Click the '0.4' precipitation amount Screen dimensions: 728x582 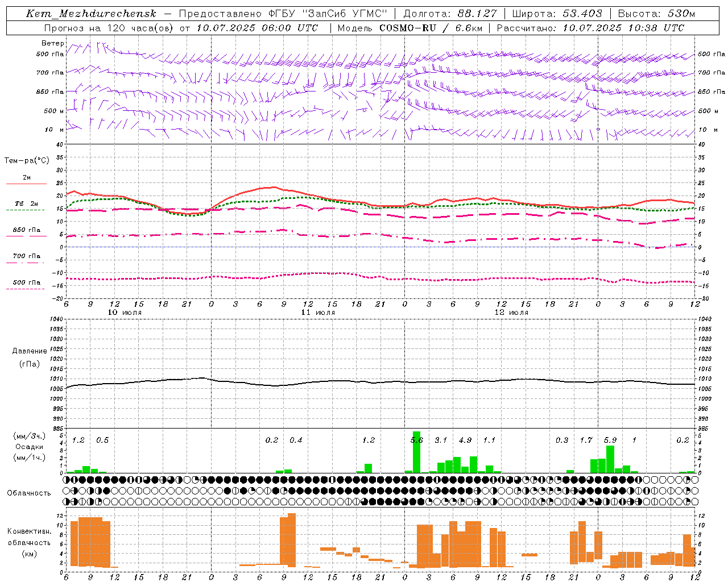pos(296,440)
